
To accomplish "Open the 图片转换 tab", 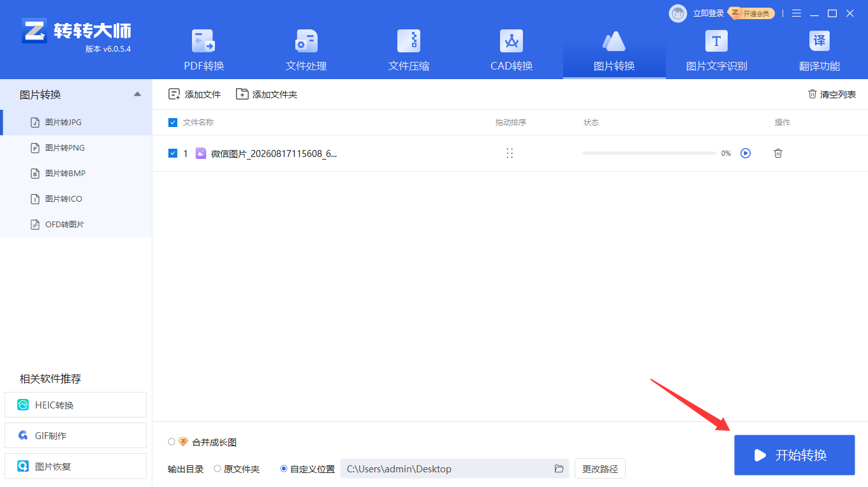I will click(x=614, y=51).
